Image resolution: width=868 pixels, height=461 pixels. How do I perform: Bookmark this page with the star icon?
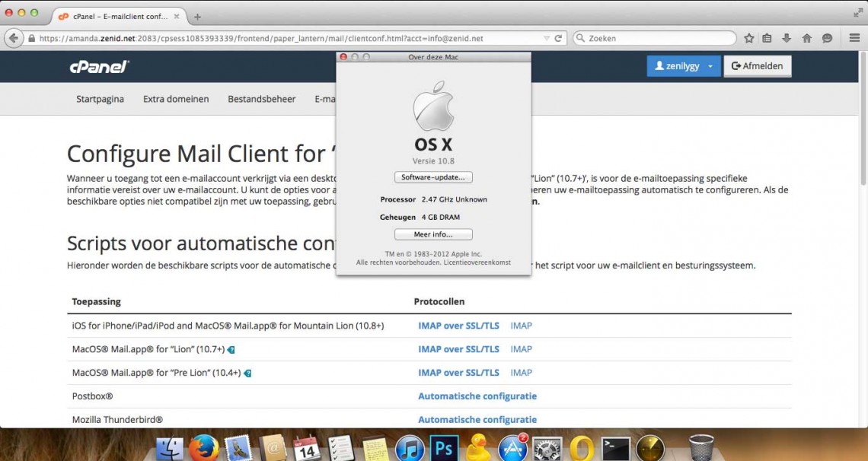[749, 38]
